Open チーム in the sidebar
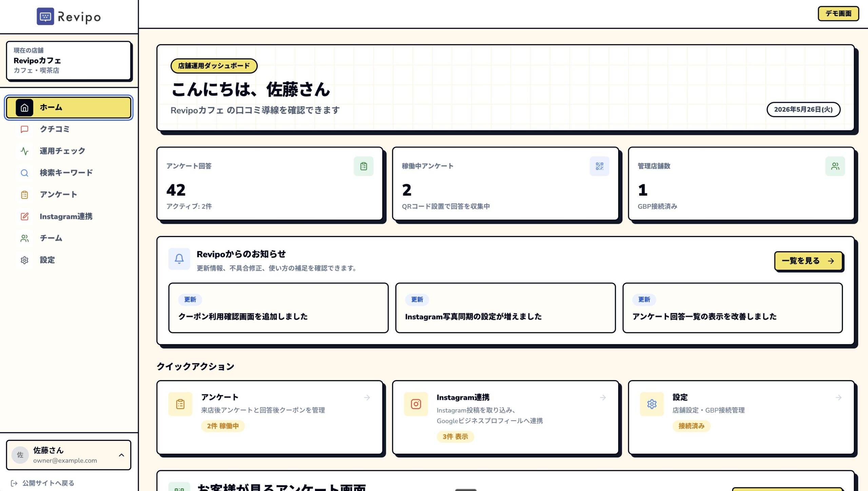This screenshot has width=868, height=491. click(x=69, y=238)
